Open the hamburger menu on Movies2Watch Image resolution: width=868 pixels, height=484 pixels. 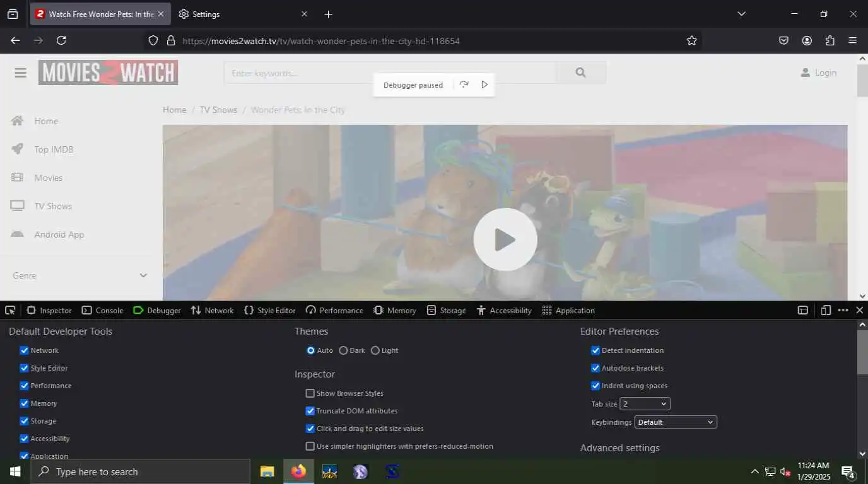(x=21, y=73)
